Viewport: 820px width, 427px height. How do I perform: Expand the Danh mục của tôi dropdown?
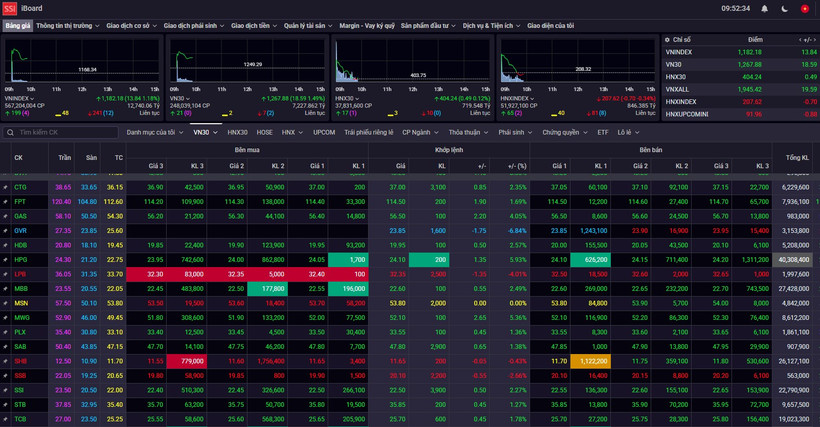(155, 132)
